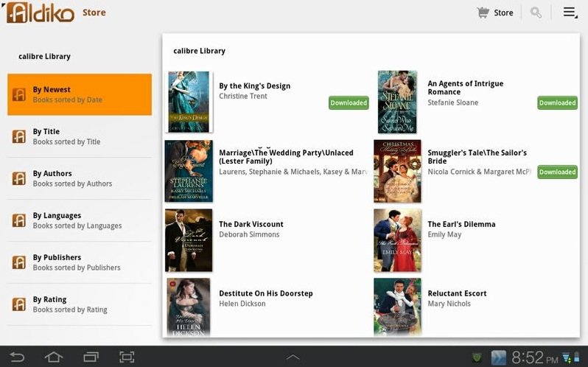Click author name Deborah Simmons
Image resolution: width=588 pixels, height=367 pixels.
click(249, 234)
